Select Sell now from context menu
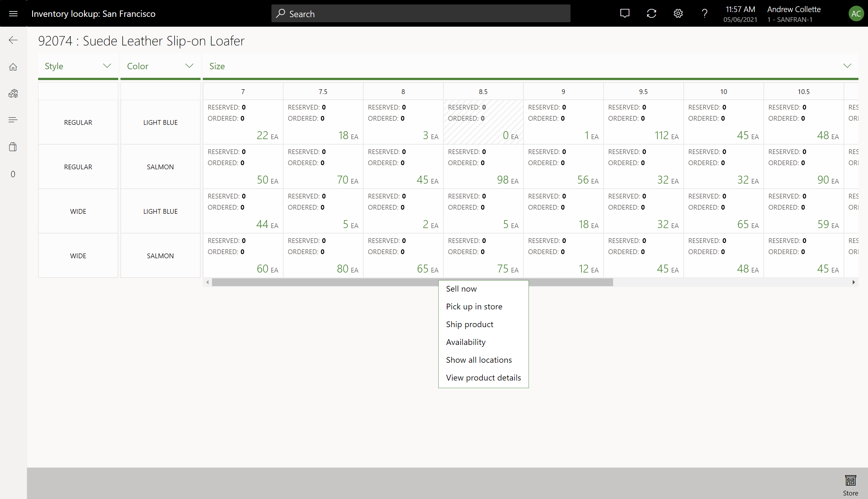868x499 pixels. pos(461,289)
